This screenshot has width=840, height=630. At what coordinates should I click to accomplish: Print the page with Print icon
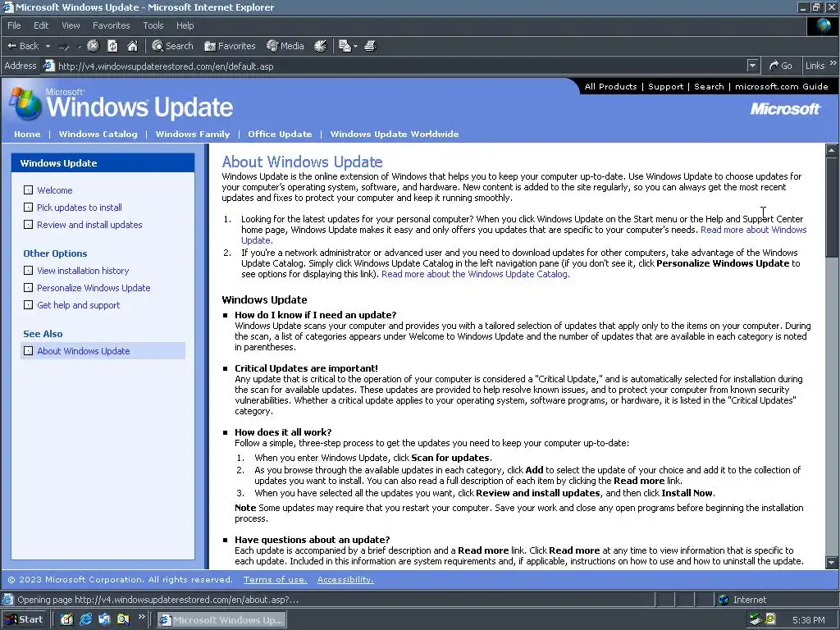[x=371, y=46]
